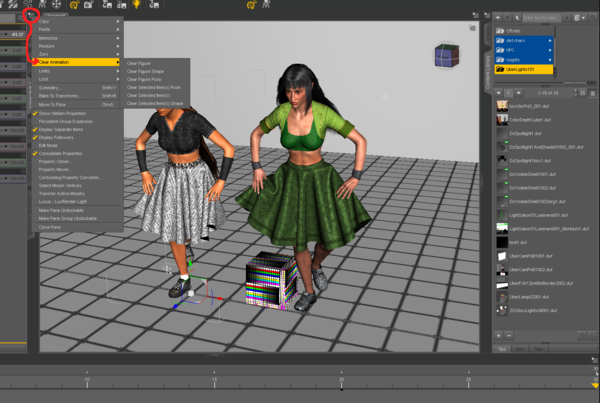This screenshot has width=600, height=403.
Task: Select Clear Animation menu entry
Action: coord(76,62)
